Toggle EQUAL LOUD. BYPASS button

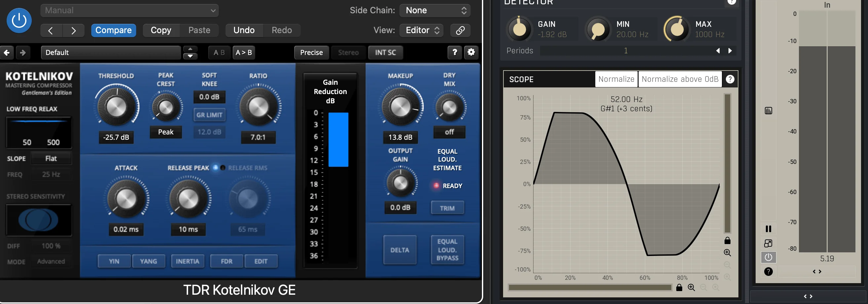click(447, 250)
